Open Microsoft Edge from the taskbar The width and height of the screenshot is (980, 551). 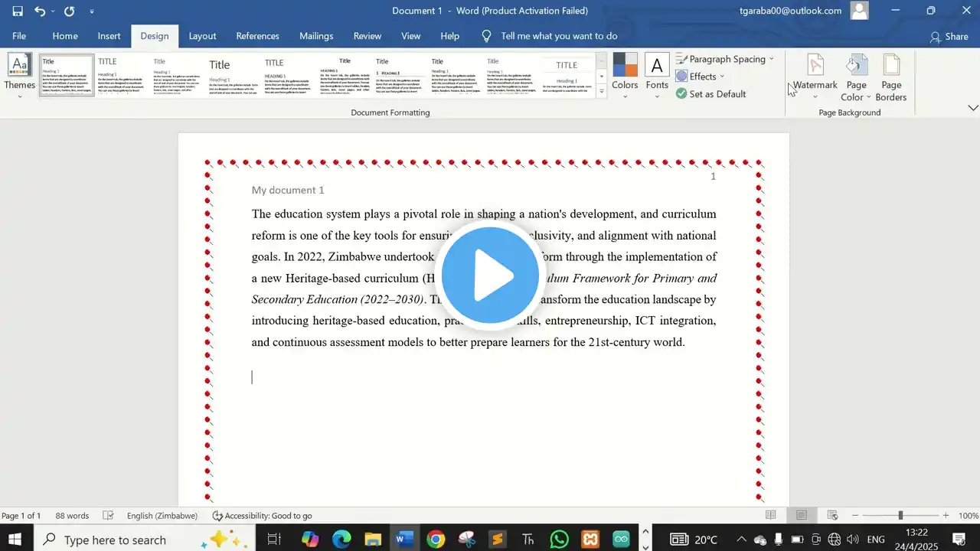(341, 540)
